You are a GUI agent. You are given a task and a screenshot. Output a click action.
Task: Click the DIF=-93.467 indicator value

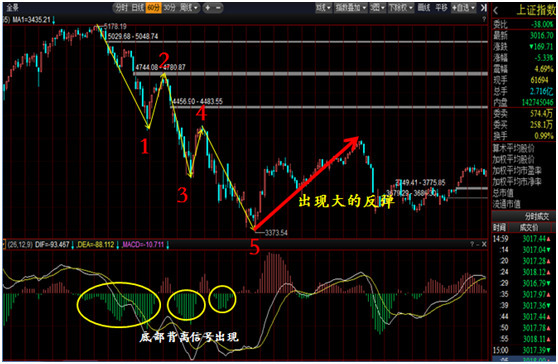tap(52, 244)
